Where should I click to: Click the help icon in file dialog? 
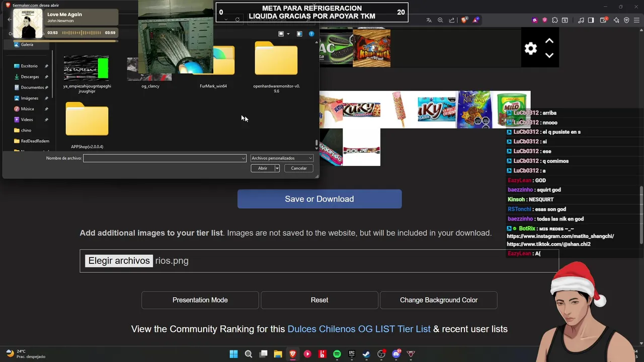pyautogui.click(x=311, y=34)
